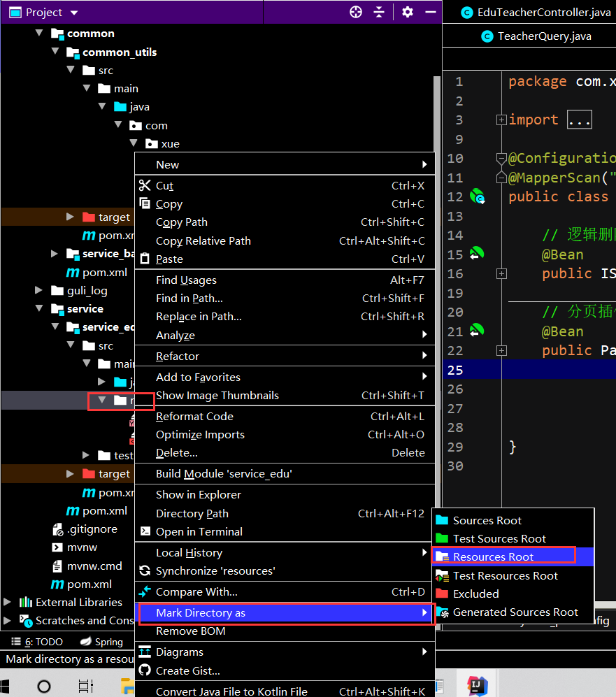This screenshot has height=697, width=616.
Task: Collapse the common_utils module
Action: pos(55,51)
